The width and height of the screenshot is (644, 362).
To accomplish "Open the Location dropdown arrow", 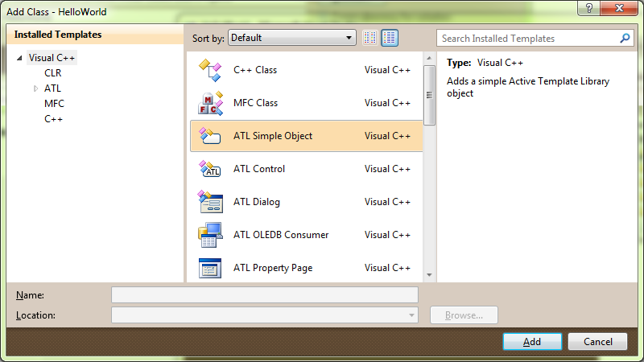I will pyautogui.click(x=411, y=315).
